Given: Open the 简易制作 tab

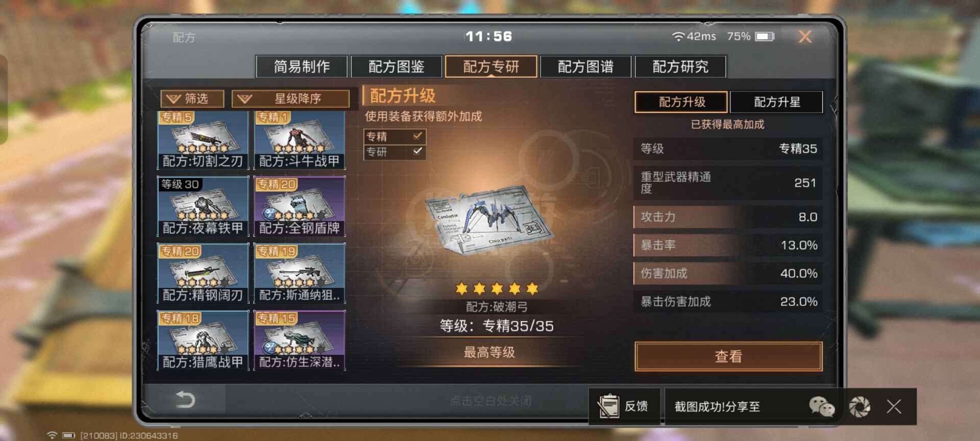Looking at the screenshot, I should coord(302,66).
